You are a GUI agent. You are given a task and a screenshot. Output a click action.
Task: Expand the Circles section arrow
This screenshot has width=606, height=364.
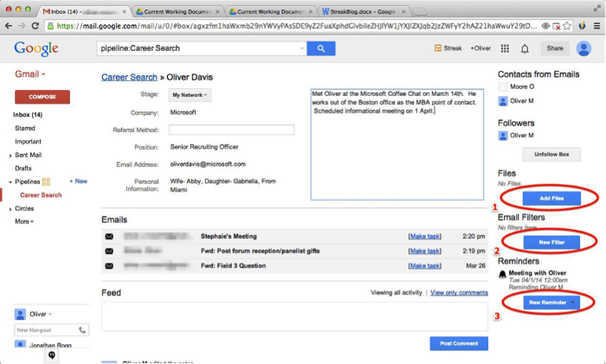pos(10,209)
